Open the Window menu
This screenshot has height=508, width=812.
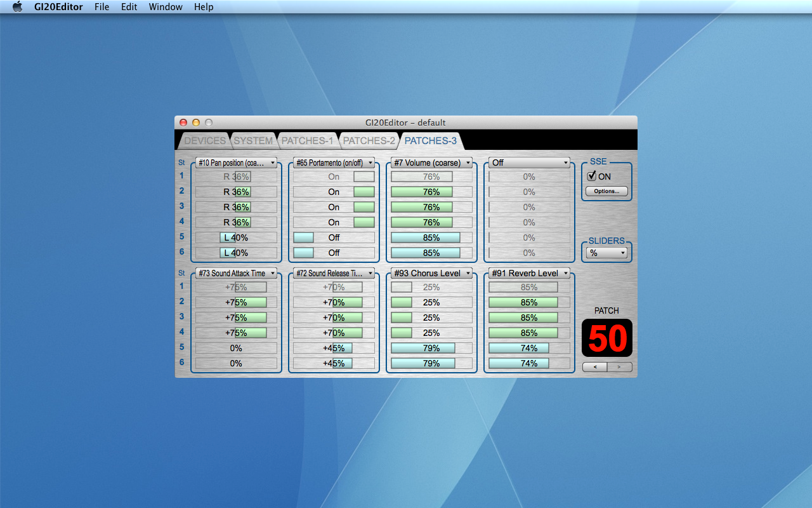[166, 7]
